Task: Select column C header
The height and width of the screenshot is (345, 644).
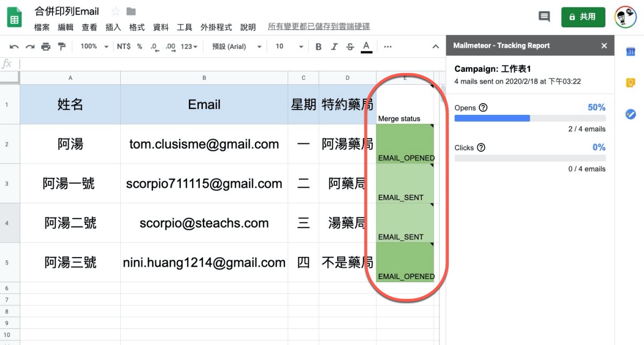Action: point(303,78)
